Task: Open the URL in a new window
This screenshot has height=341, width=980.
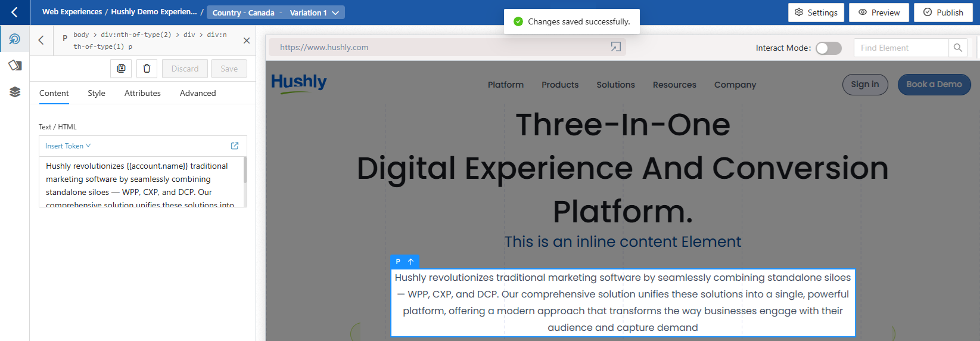Action: pos(616,47)
